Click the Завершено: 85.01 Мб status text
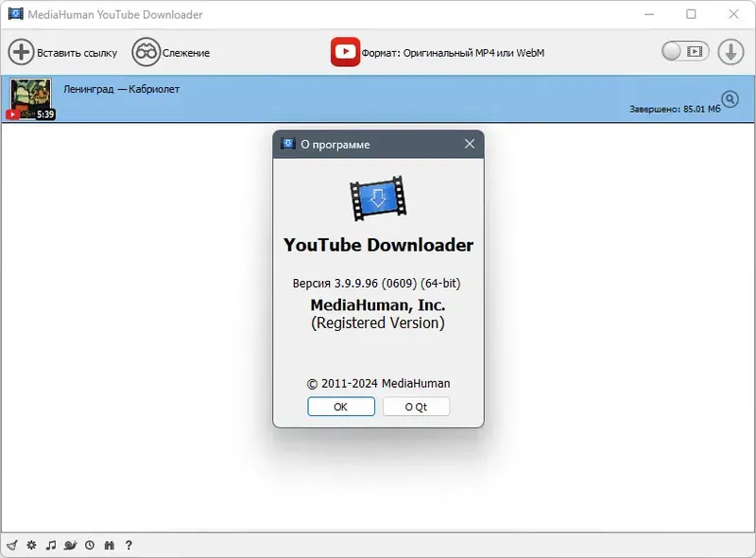Screen dimensions: 756x558 tap(675, 109)
